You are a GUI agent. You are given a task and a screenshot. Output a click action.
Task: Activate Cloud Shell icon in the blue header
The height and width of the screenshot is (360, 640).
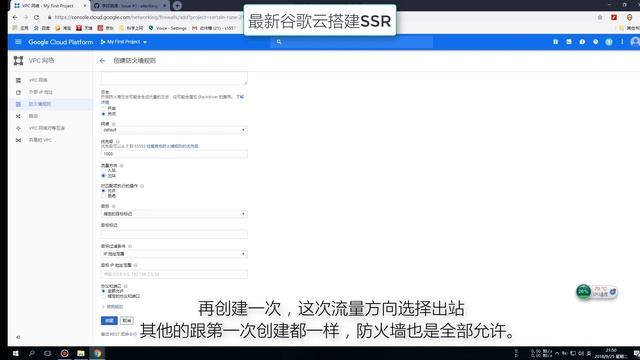[x=569, y=42]
